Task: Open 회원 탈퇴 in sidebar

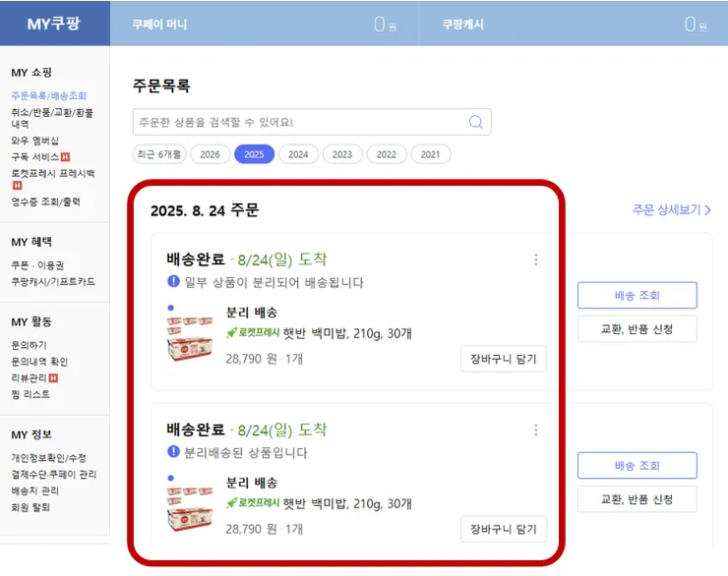Action: click(x=30, y=507)
